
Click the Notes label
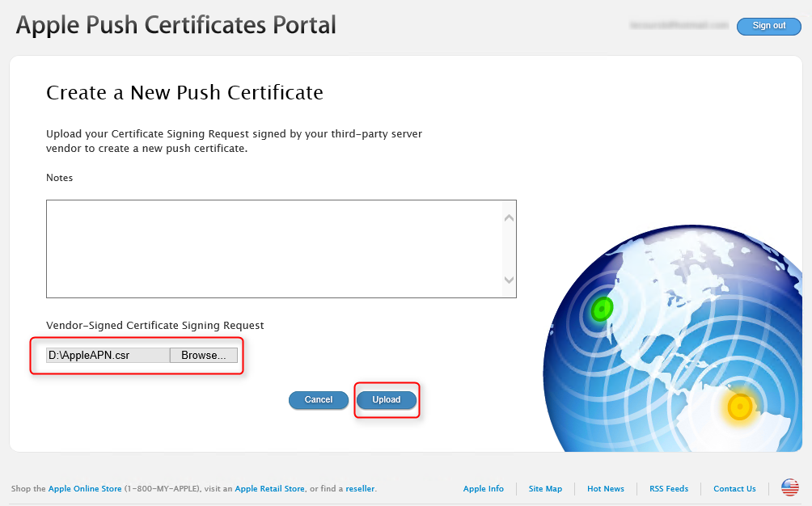(60, 178)
